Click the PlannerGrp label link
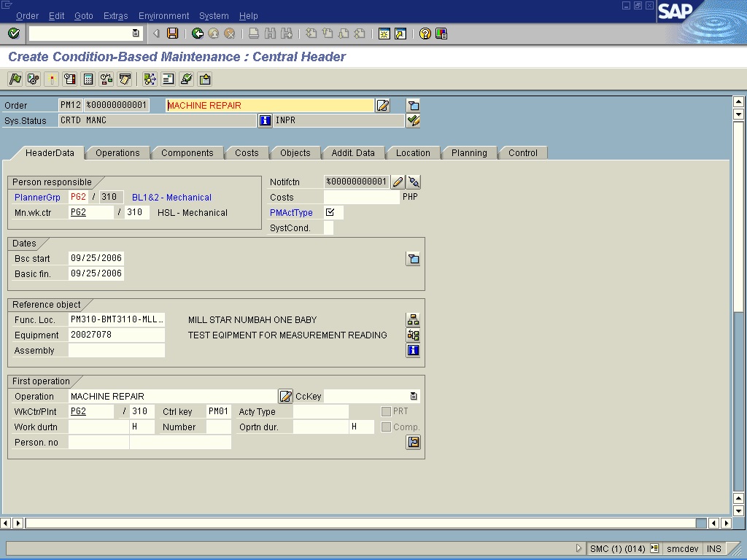This screenshot has width=747, height=560. 37,198
